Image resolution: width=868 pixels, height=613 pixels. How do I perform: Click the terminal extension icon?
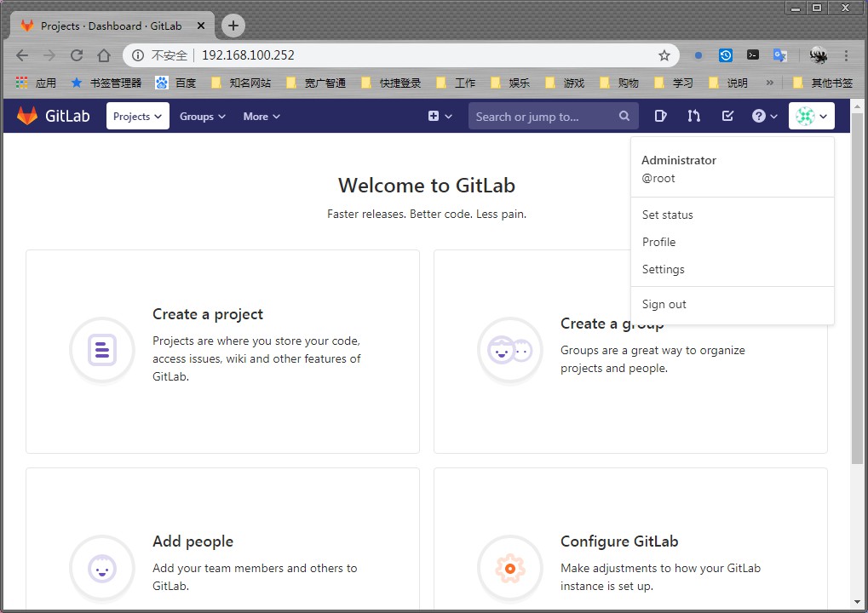point(753,54)
